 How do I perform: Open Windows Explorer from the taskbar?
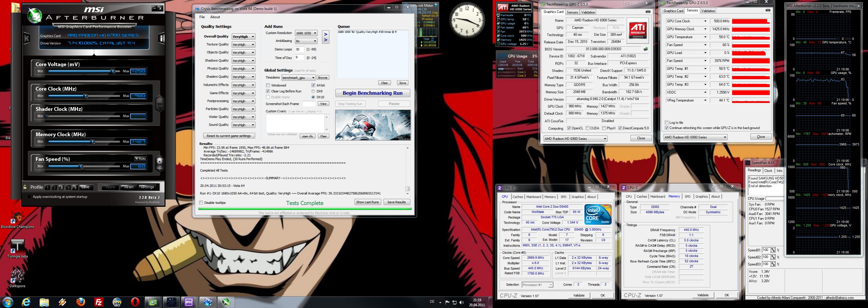click(x=44, y=302)
